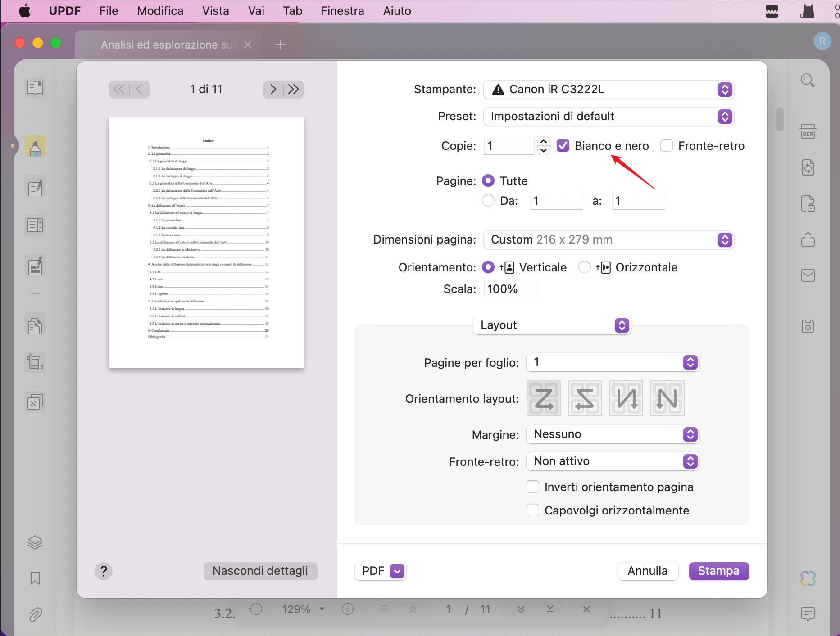This screenshot has width=840, height=636.
Task: Open the Dimensioni pagina Custom dropdown
Action: (608, 240)
